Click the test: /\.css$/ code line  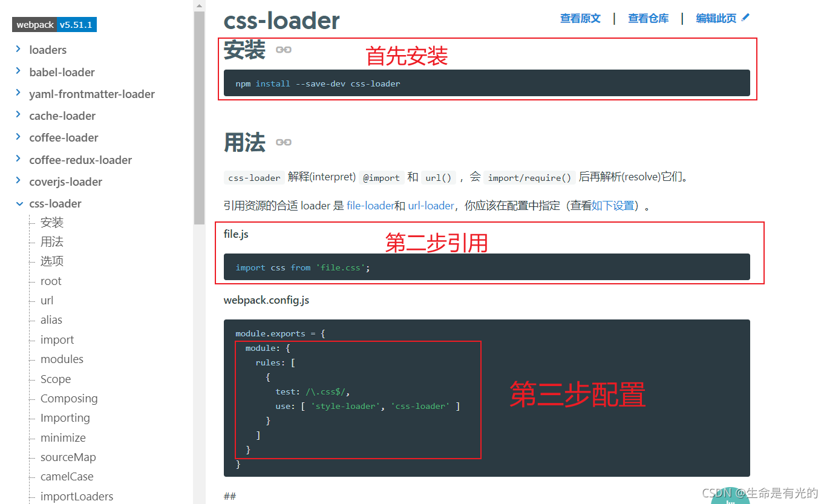[313, 391]
